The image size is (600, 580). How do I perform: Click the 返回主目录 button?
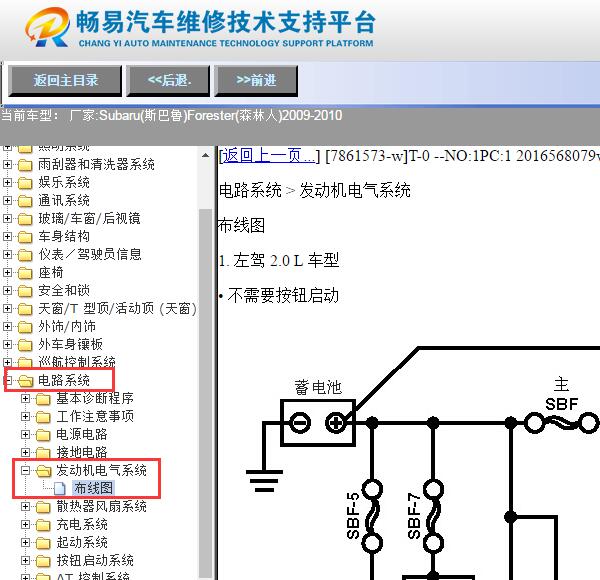point(65,80)
